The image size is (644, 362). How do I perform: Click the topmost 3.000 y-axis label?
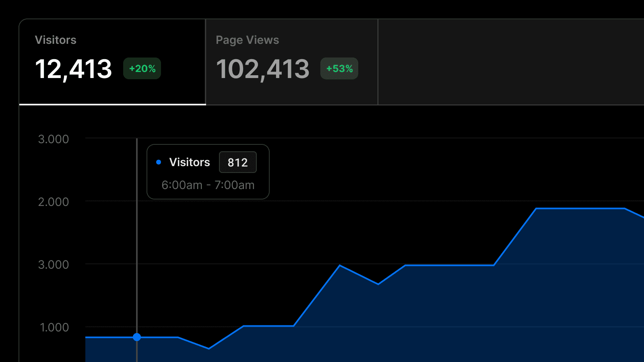pyautogui.click(x=54, y=139)
